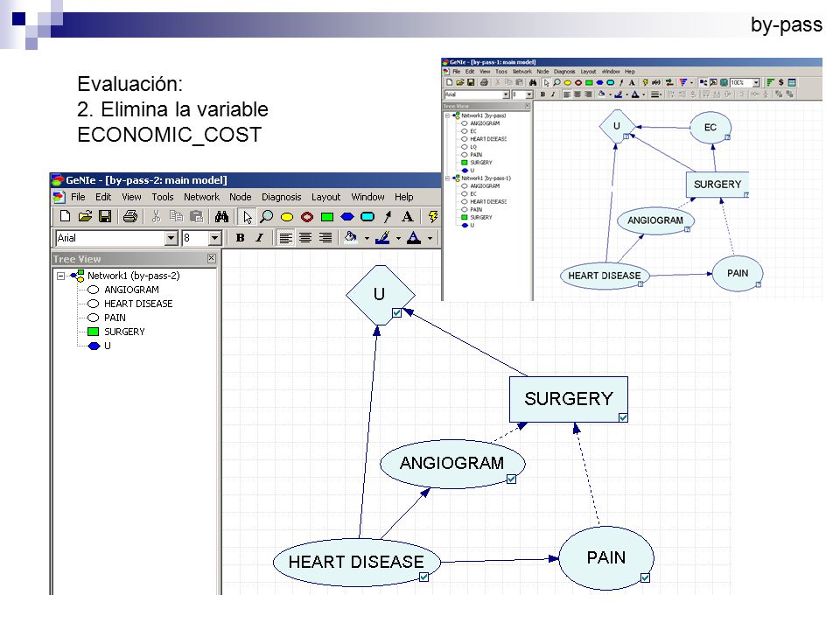Select EC node on by-pass-1 canvas
This screenshot has width=840, height=630.
click(x=710, y=128)
